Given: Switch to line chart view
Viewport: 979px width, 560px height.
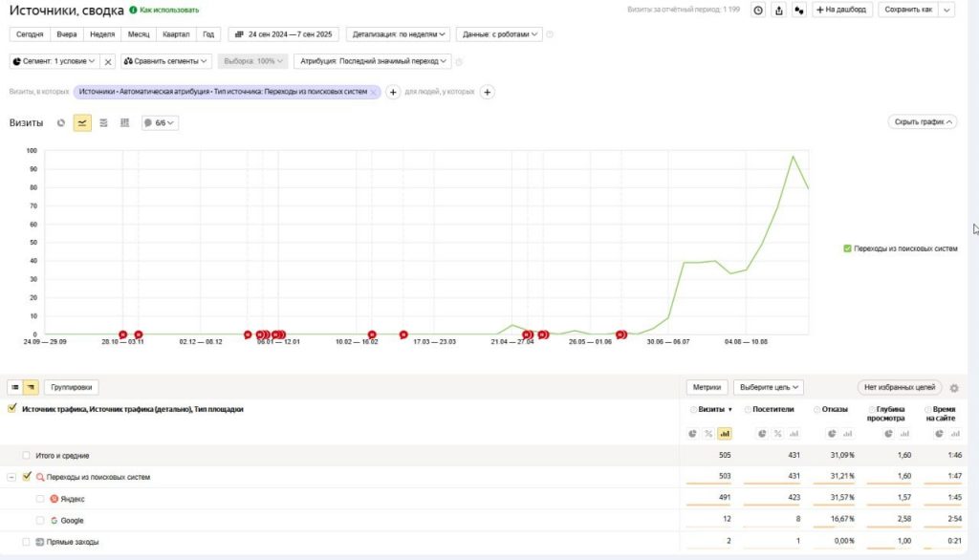Looking at the screenshot, I should coord(82,123).
